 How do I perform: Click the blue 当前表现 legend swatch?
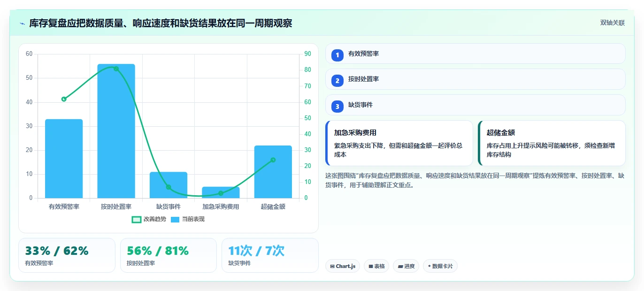coord(175,219)
